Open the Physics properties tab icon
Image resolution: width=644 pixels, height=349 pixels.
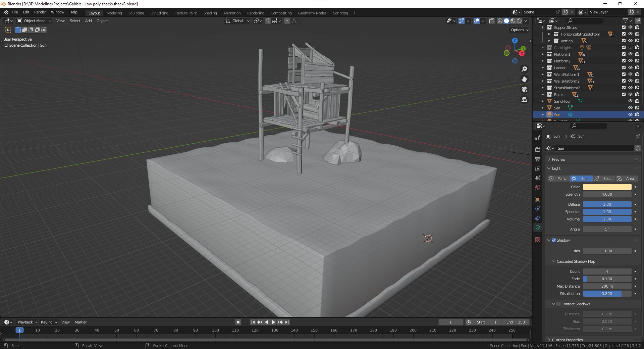point(538,209)
